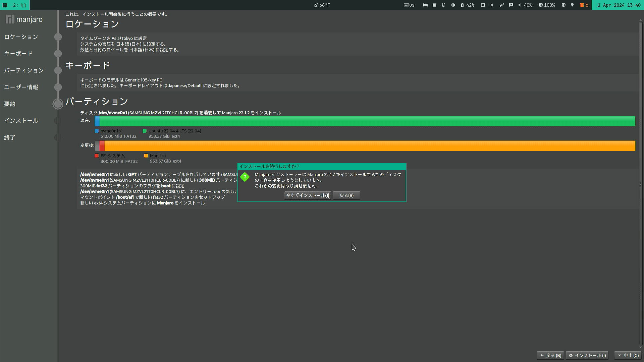Click the red EFI システム legend swatch
Image resolution: width=644 pixels, height=362 pixels.
(x=97, y=156)
